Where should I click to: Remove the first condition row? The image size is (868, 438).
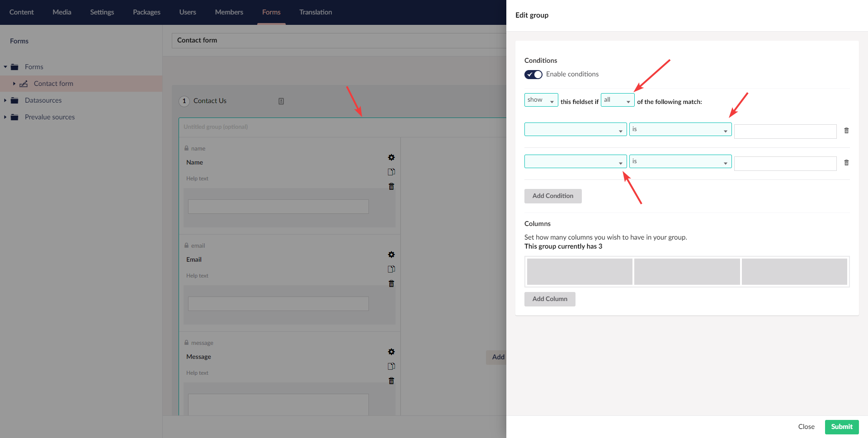coord(846,131)
